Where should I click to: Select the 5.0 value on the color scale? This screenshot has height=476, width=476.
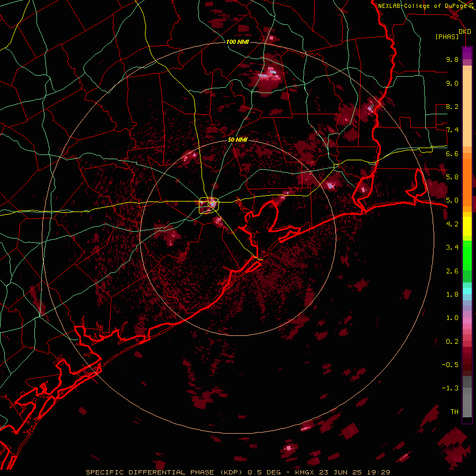click(452, 200)
